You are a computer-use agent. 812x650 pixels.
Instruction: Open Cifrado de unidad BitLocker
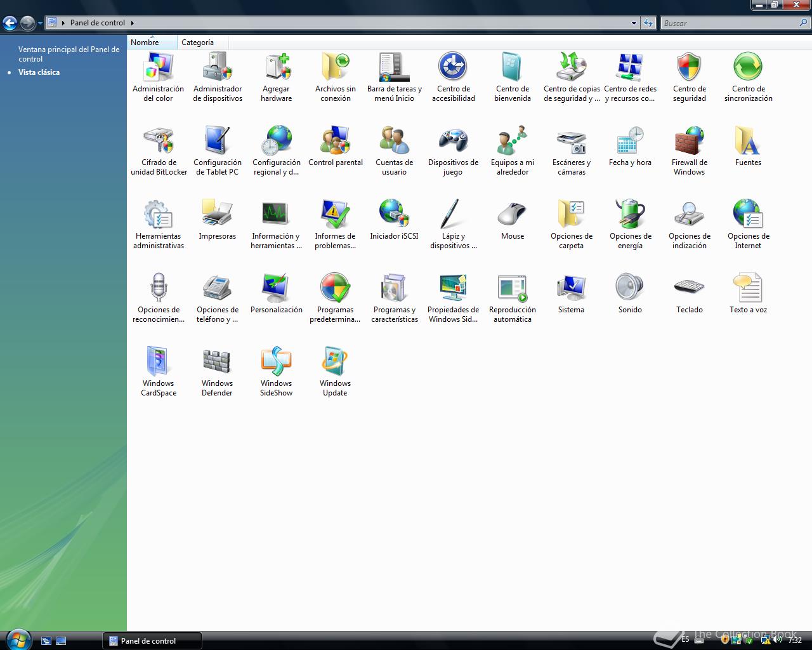(x=158, y=151)
